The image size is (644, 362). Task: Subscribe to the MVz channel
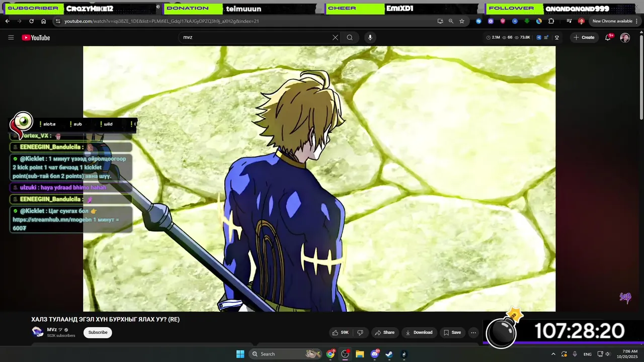click(98, 332)
